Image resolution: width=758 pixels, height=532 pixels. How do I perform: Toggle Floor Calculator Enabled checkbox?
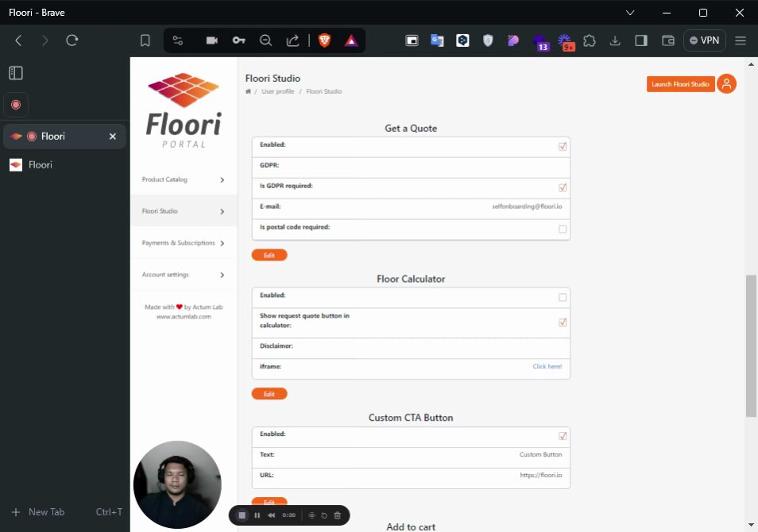click(563, 297)
